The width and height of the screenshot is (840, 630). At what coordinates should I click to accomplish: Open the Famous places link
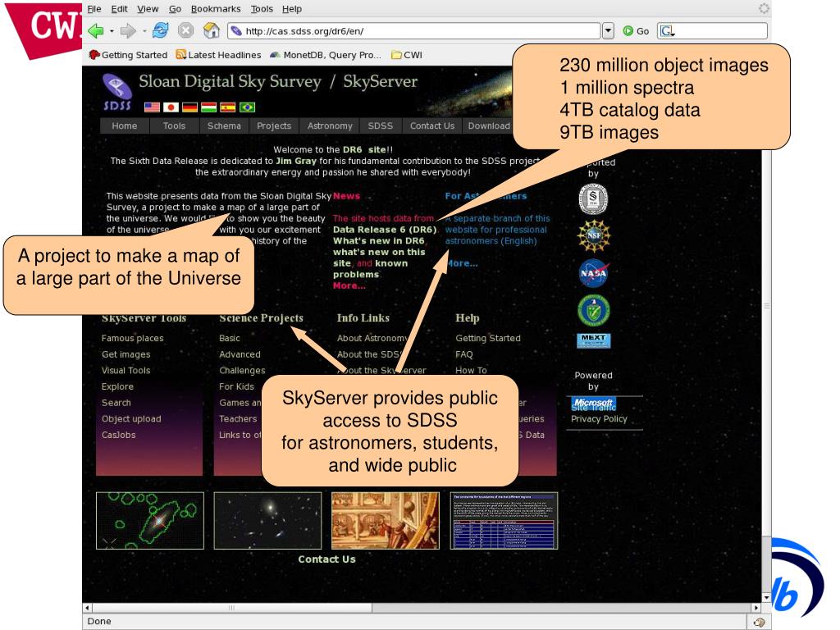pos(132,338)
